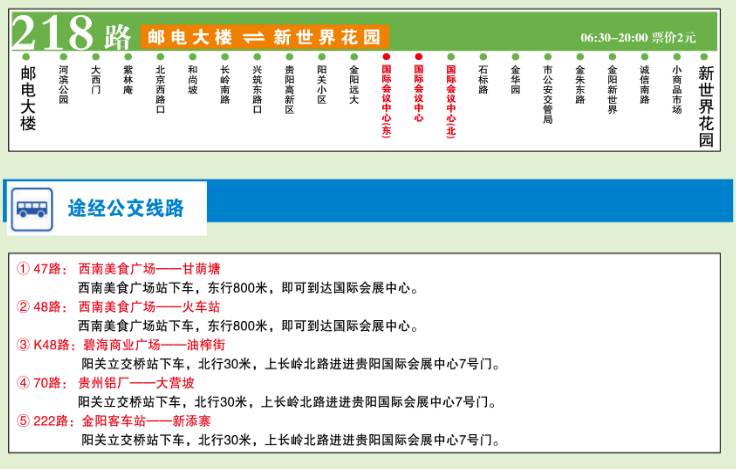Select the 北京西路口 stop label
This screenshot has width=736, height=469.
161,89
